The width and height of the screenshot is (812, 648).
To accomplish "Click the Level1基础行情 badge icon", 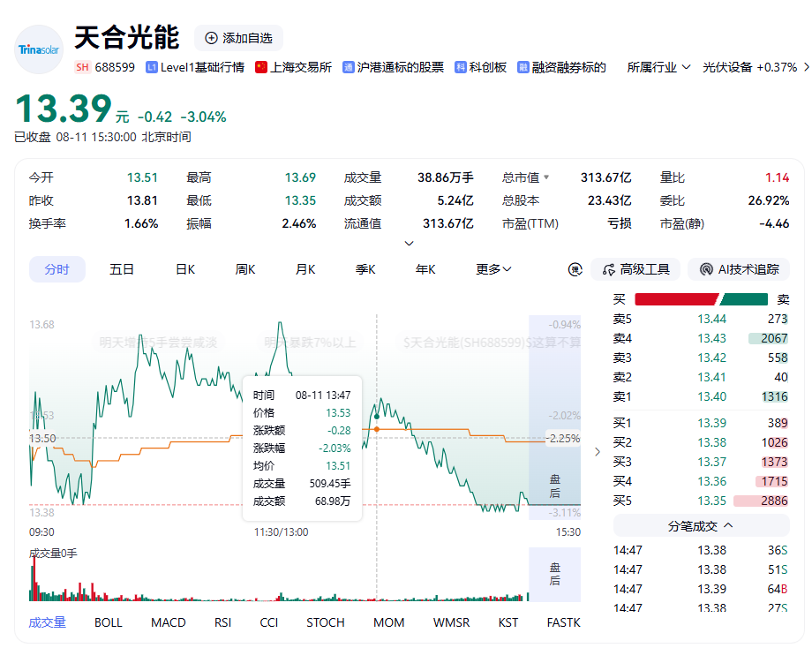I will (152, 68).
